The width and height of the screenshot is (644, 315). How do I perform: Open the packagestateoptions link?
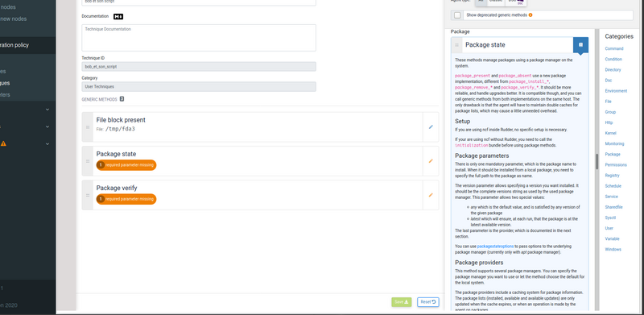[x=495, y=247]
